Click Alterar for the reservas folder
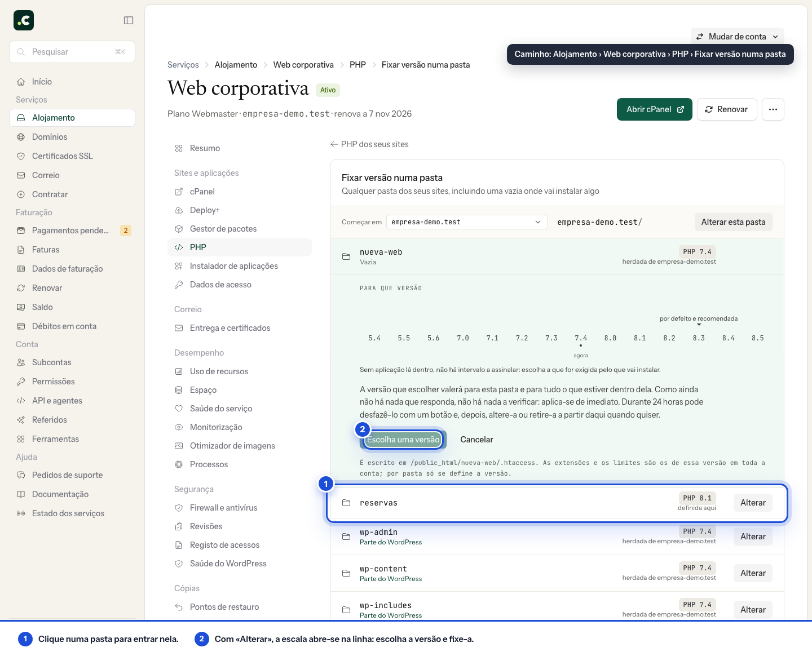The image size is (812, 656). 753,503
